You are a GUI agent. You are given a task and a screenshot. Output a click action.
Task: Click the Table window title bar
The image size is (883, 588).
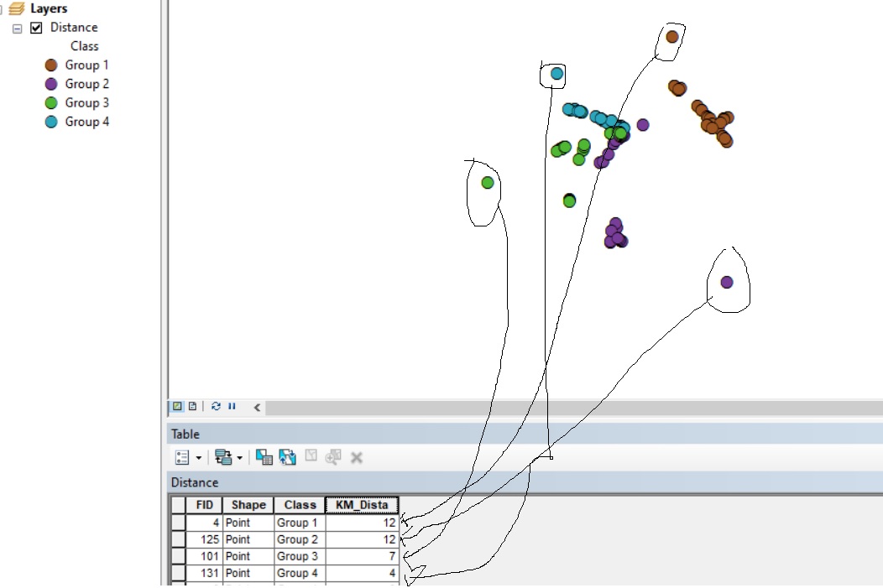tap(525, 434)
